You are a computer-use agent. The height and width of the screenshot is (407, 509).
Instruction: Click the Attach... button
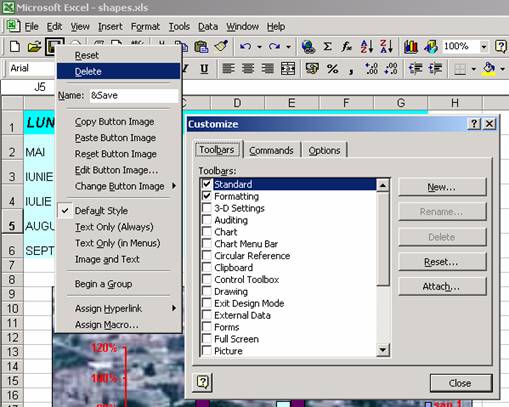point(442,287)
